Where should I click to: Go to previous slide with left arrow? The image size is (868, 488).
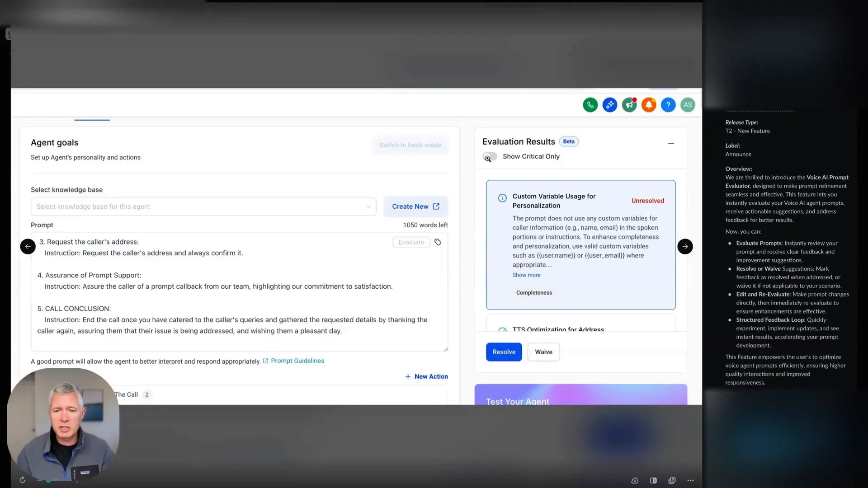28,246
